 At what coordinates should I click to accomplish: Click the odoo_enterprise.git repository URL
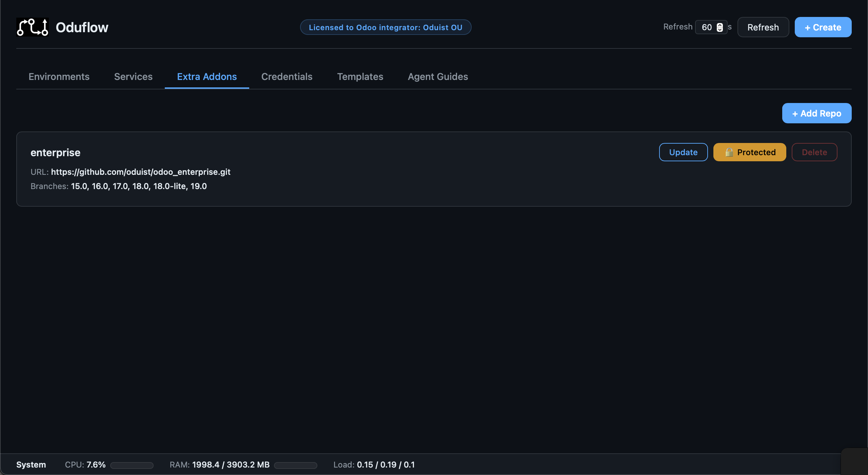[x=141, y=172]
